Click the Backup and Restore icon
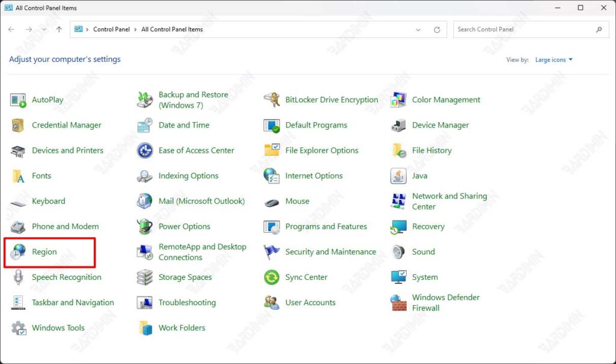This screenshot has height=364, width=616. pyautogui.click(x=144, y=100)
